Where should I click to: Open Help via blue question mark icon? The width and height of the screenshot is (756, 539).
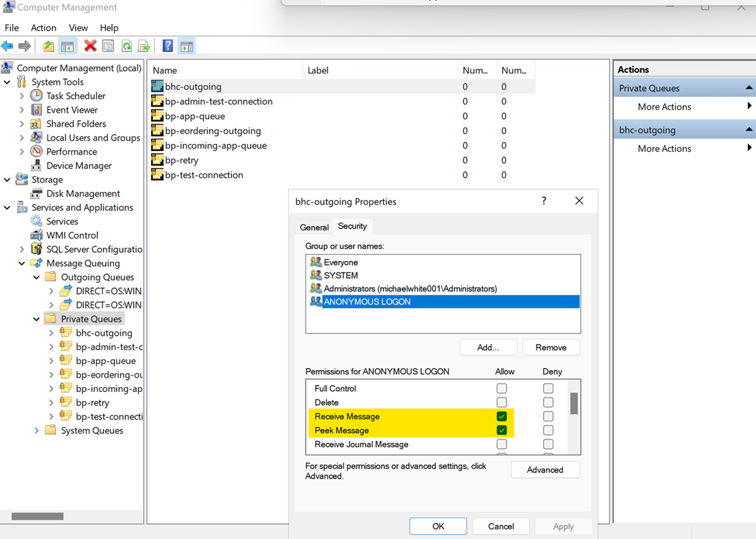point(168,46)
